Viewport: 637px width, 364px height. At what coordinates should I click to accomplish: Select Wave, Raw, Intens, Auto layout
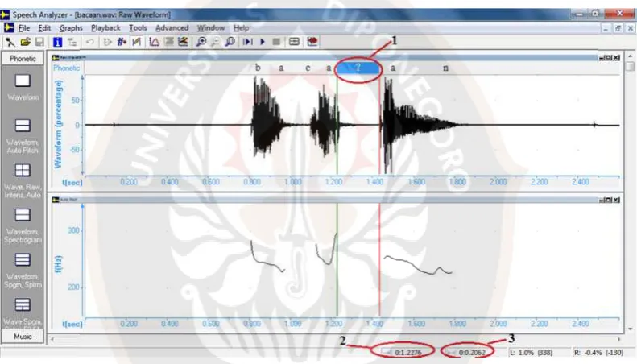(x=23, y=180)
